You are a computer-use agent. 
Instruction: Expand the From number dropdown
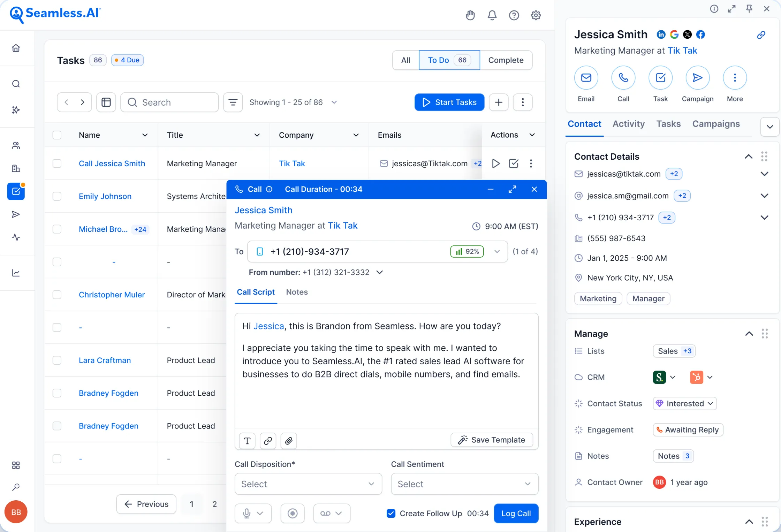pyautogui.click(x=380, y=272)
